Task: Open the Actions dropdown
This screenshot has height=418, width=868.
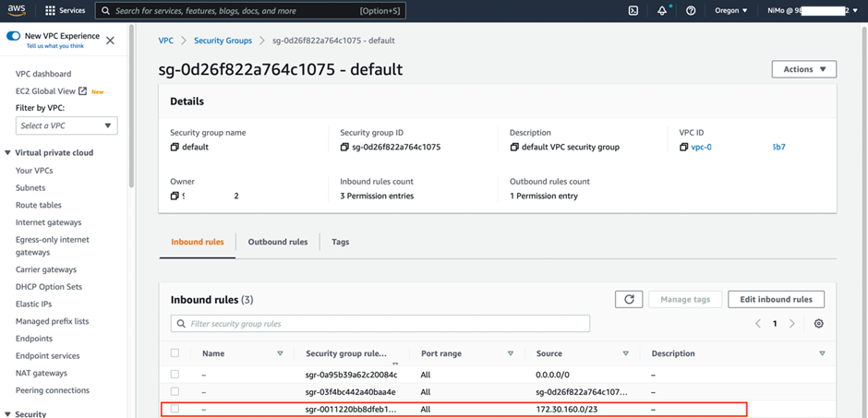Action: tap(803, 69)
